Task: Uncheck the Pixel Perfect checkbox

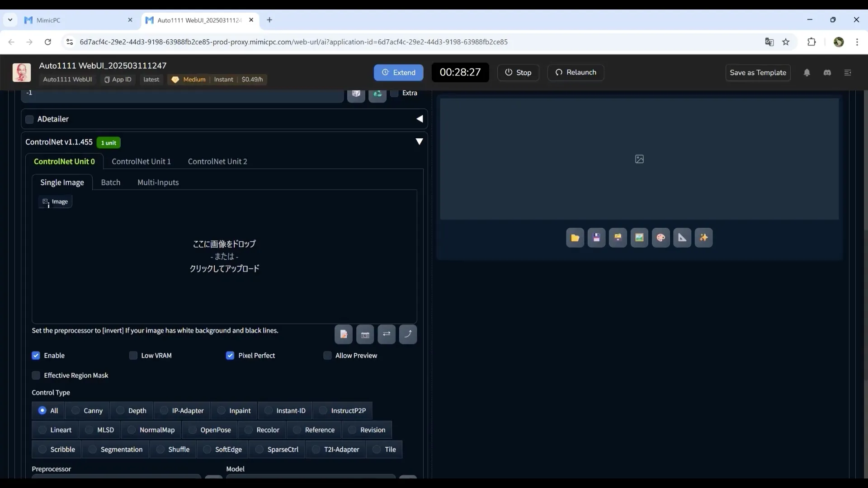Action: coord(230,356)
